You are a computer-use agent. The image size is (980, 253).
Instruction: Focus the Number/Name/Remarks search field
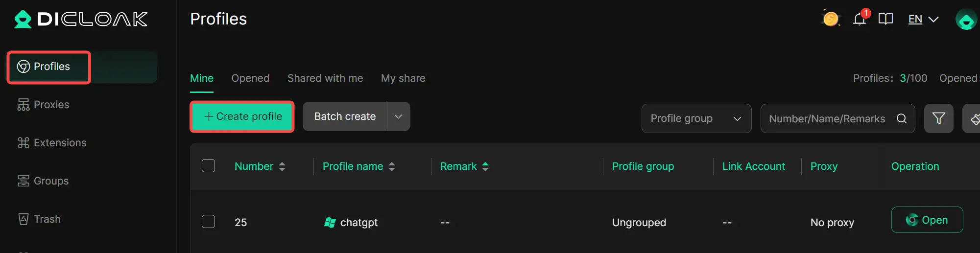coord(827,118)
